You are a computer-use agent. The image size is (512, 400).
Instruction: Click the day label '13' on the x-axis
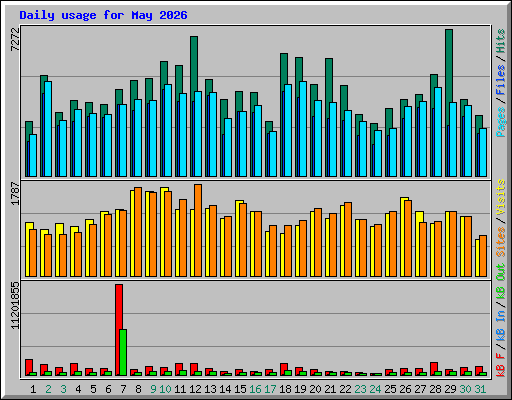click(x=210, y=389)
